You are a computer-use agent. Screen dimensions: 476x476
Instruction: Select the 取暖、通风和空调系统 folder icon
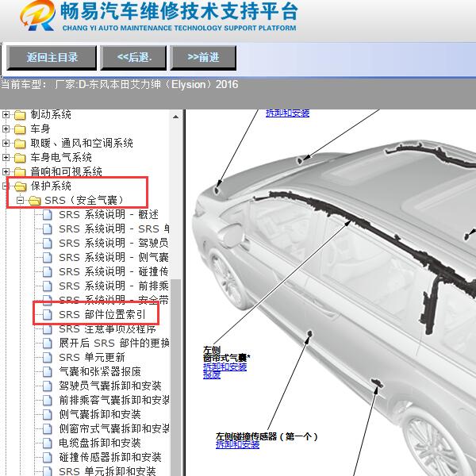coord(20,144)
